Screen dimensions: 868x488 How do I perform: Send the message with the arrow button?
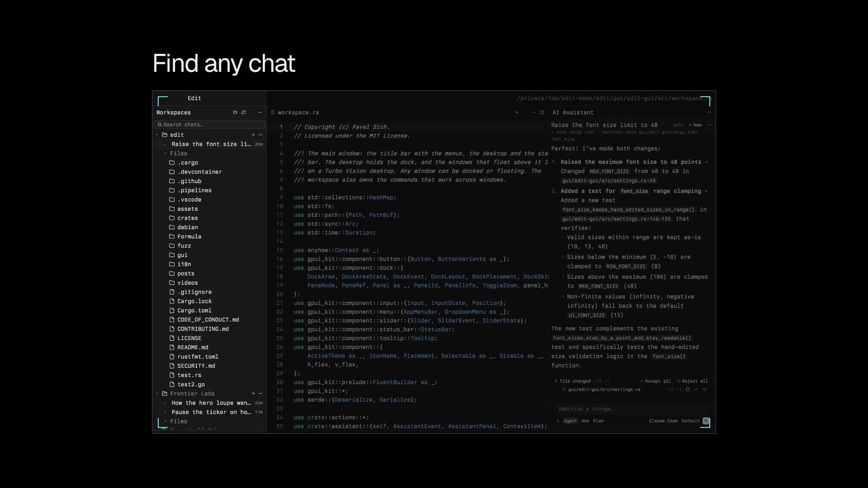tap(706, 421)
